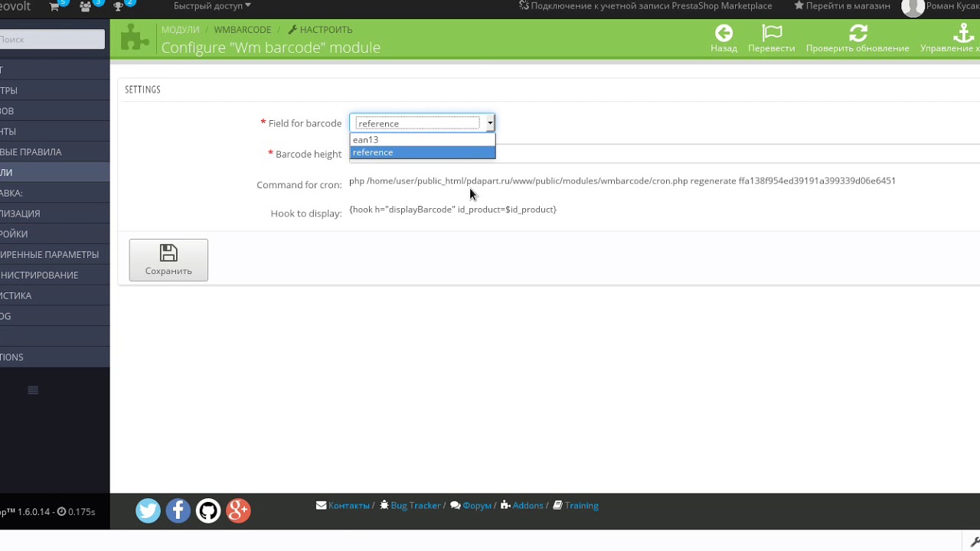Open the Форум footer link
This screenshot has height=551, width=980.
pyautogui.click(x=471, y=506)
